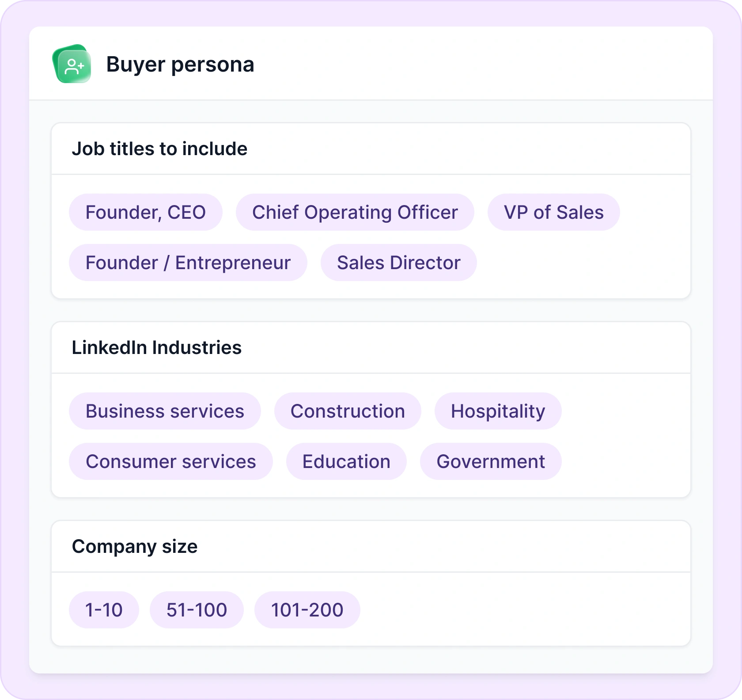Select the 51-100 company size chip

pos(197,610)
